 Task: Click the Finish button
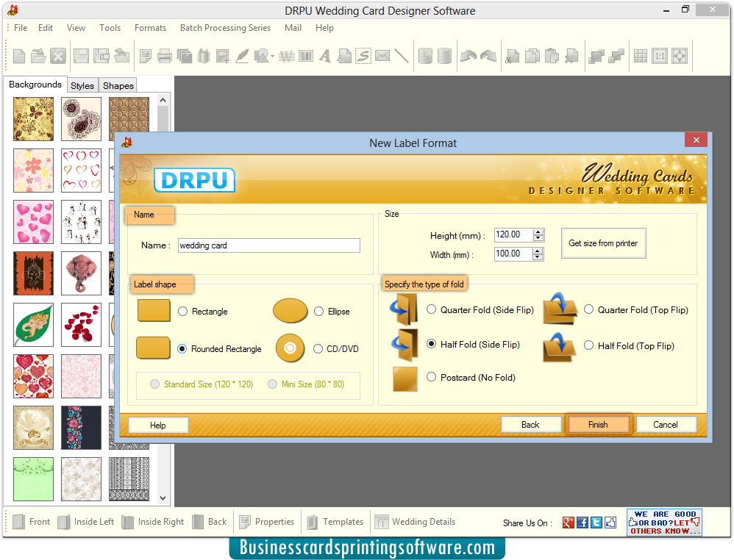tap(598, 425)
